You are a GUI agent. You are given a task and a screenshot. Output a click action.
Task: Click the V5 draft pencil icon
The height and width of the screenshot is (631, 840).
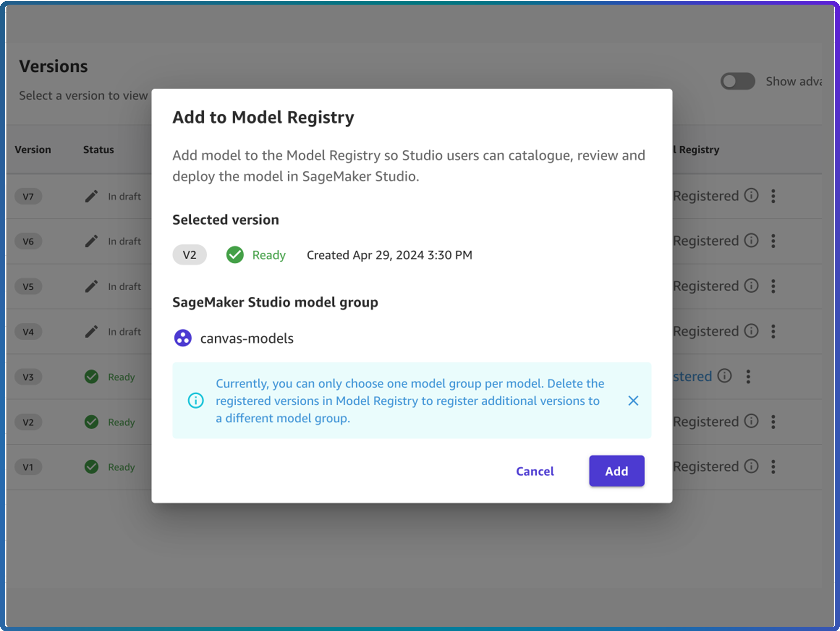(91, 286)
